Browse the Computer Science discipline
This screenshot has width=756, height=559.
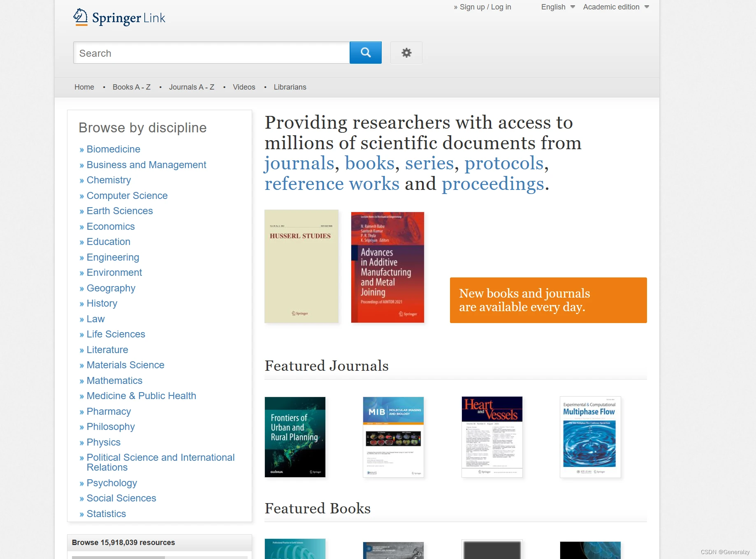pos(127,196)
